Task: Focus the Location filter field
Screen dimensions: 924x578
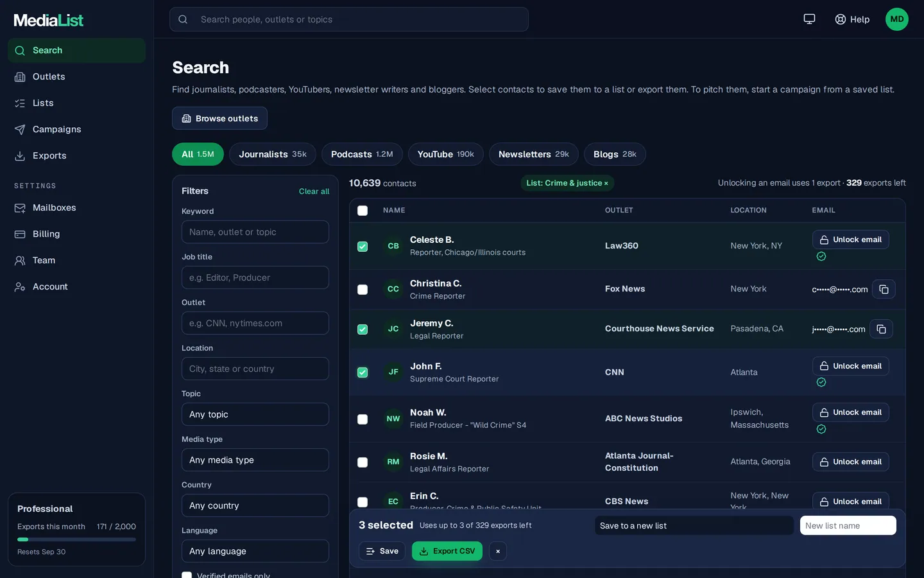Action: point(255,369)
